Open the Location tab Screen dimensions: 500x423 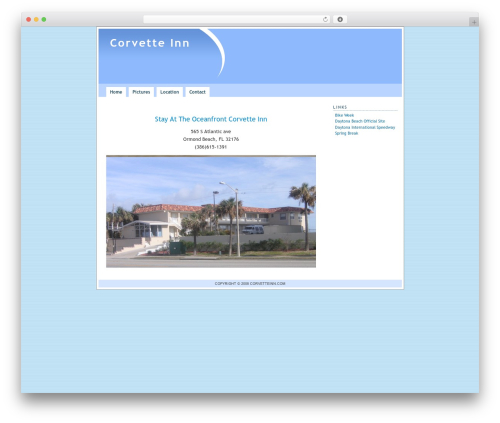click(x=170, y=92)
